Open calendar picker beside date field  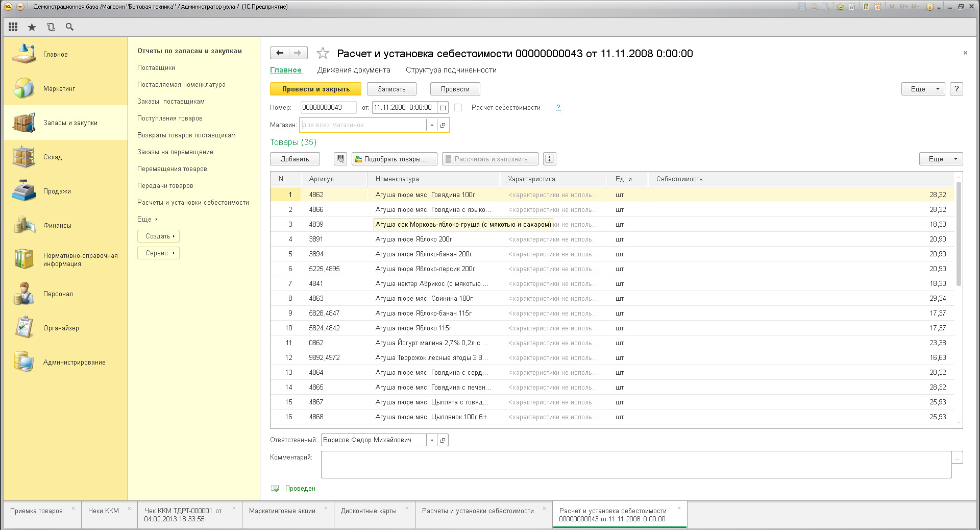(443, 108)
